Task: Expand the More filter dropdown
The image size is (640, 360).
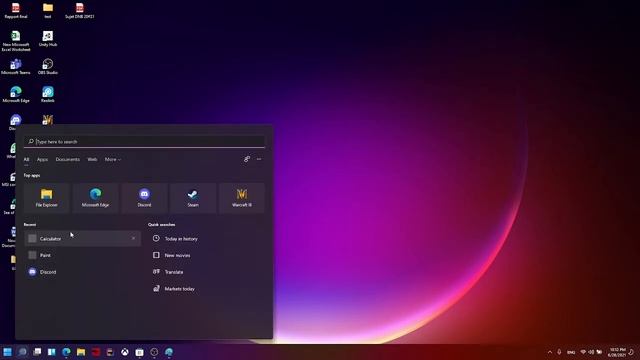Action: (113, 160)
